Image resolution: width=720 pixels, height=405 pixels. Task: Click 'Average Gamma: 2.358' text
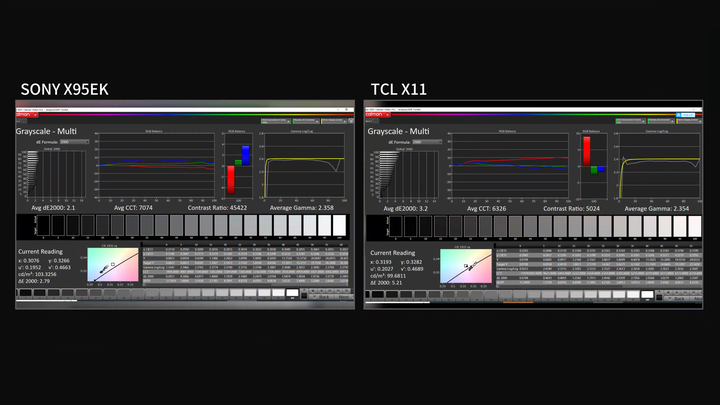click(301, 208)
